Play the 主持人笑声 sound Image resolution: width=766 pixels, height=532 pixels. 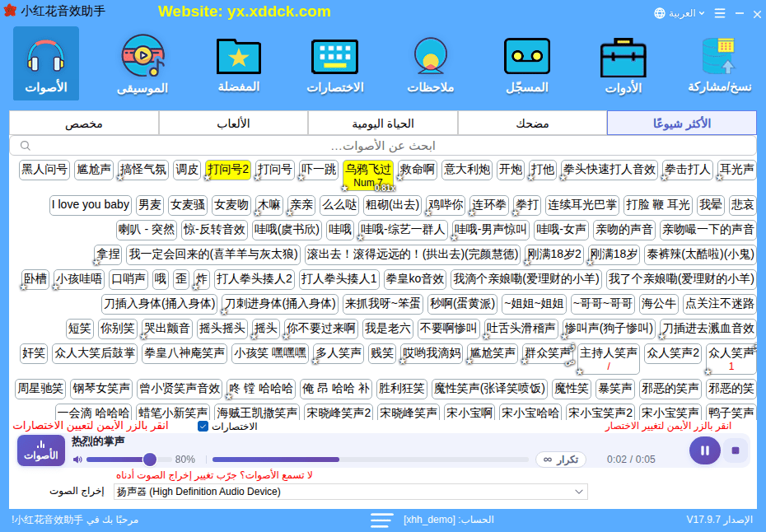tap(608, 358)
